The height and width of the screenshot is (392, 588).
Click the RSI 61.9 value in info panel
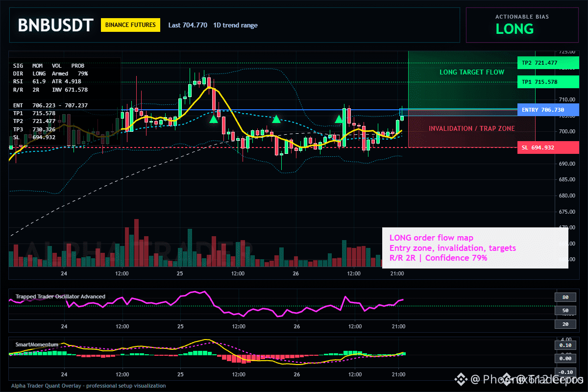click(29, 81)
